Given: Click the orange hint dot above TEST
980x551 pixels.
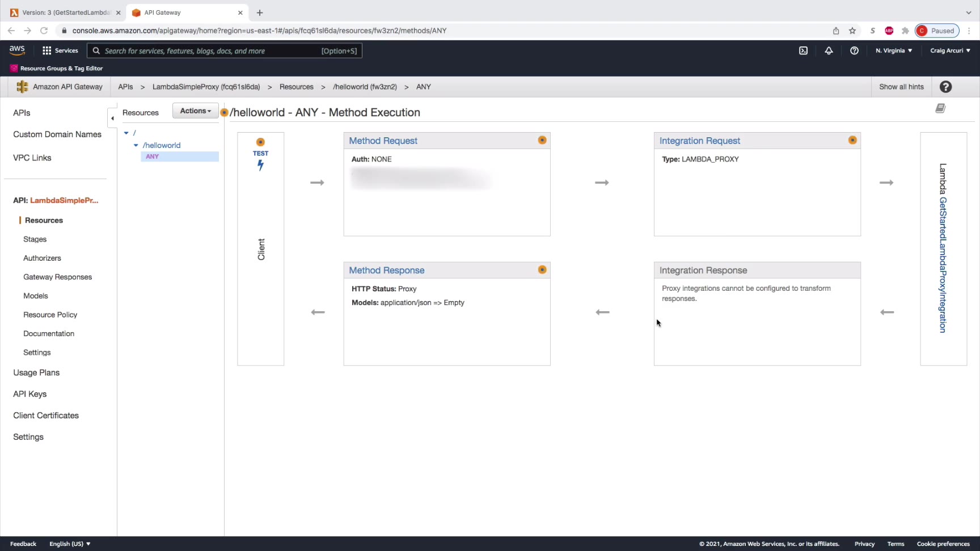Looking at the screenshot, I should (260, 142).
